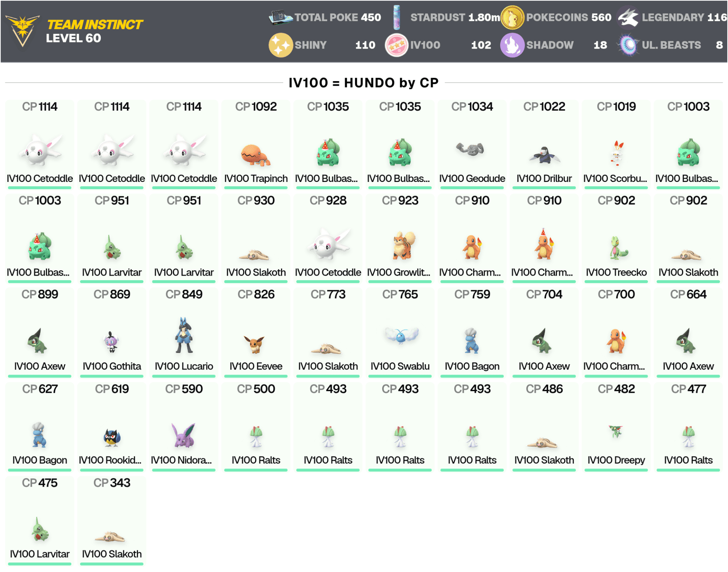Click the Ultra Beasts wormhole icon
Viewport: 728px width, 572px height.
628,45
